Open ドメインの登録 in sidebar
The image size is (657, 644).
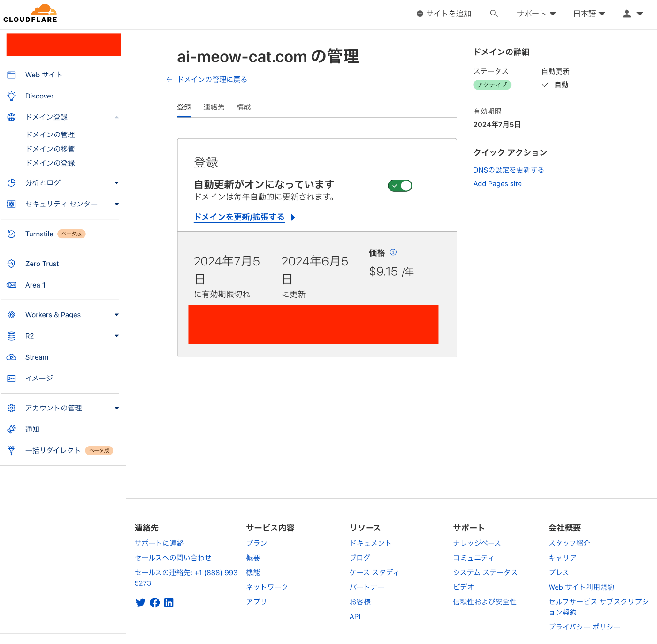(x=51, y=163)
